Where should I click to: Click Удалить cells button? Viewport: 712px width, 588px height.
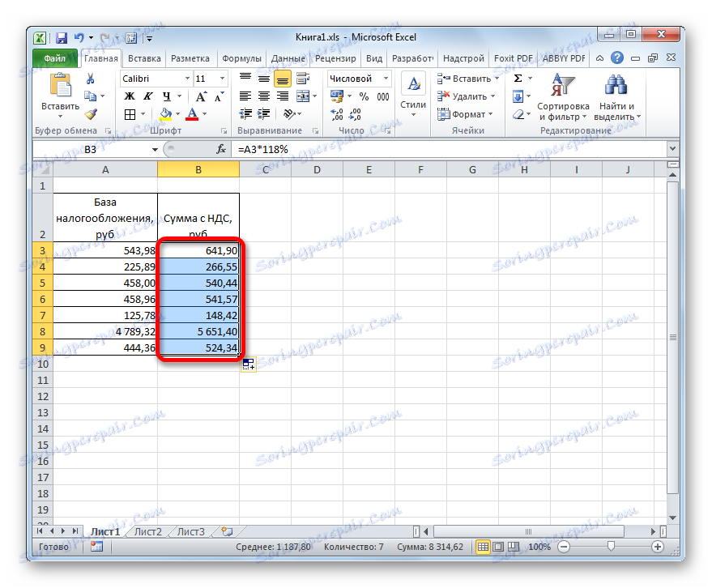pos(466,96)
